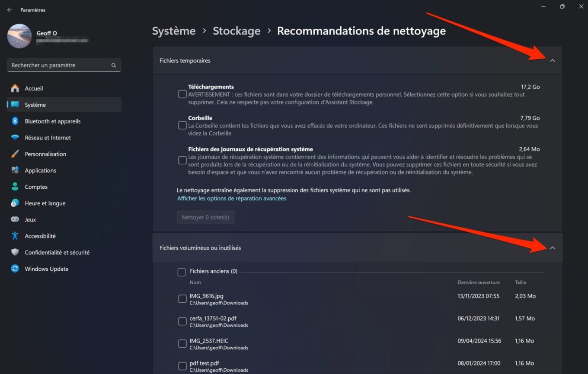
Task: Click the pdf test.pdf file name
Action: point(204,363)
